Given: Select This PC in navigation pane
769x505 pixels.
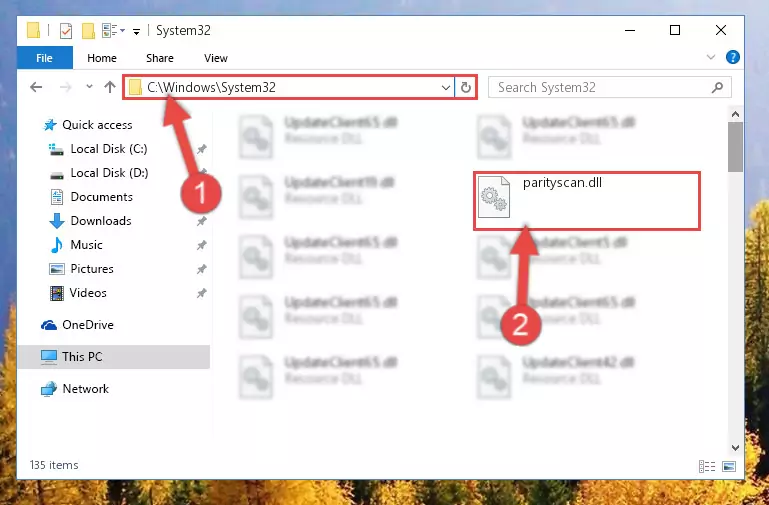Looking at the screenshot, I should [x=113, y=357].
